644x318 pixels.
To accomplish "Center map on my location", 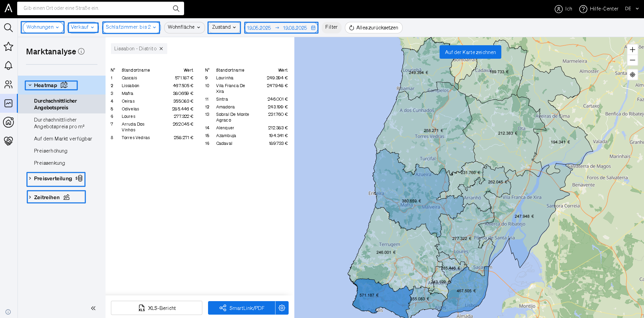I will click(633, 75).
